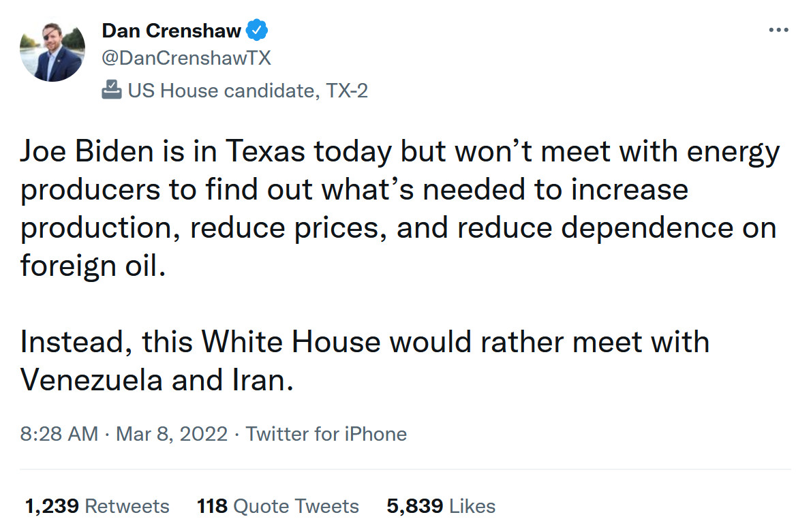Click the Mar 8, 2022 date
The width and height of the screenshot is (811, 532).
pos(172,434)
